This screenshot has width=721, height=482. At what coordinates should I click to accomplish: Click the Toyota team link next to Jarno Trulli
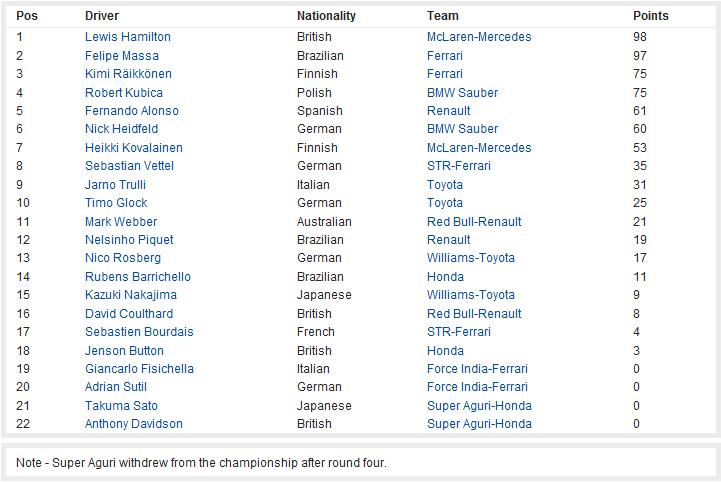point(445,185)
